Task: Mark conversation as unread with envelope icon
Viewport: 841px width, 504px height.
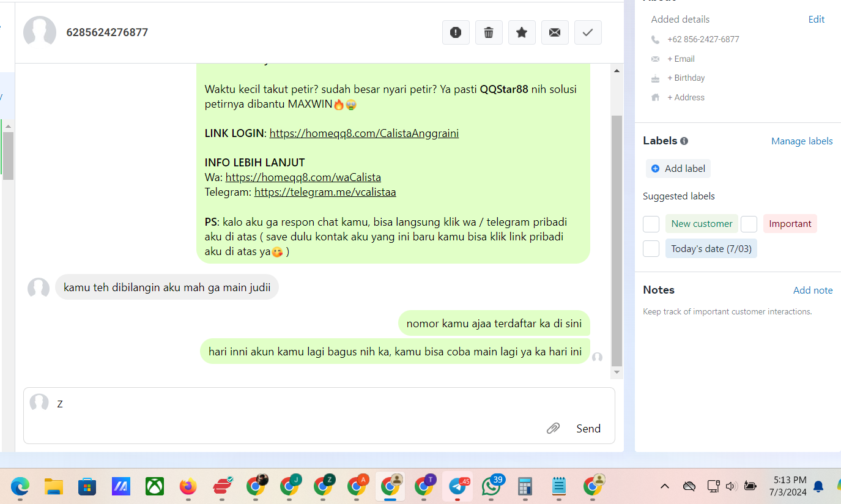Action: pos(555,32)
